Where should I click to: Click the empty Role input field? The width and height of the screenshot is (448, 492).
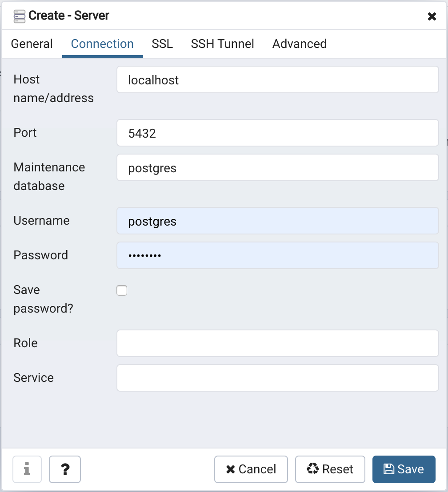coord(277,342)
